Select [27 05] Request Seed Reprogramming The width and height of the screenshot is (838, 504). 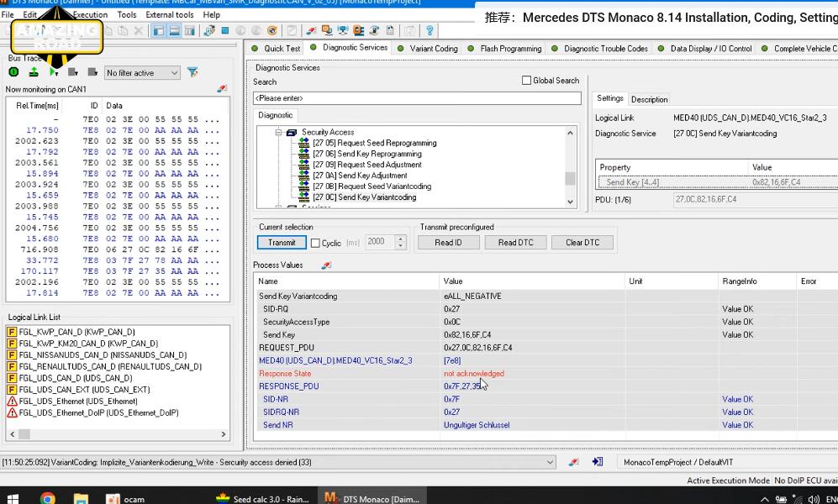point(375,143)
